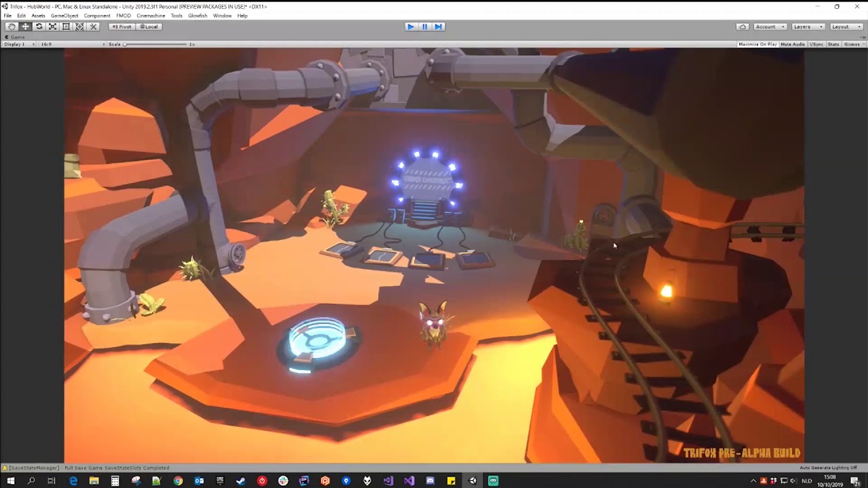Click the Game view Scale slider
This screenshot has width=868, height=488.
point(156,44)
